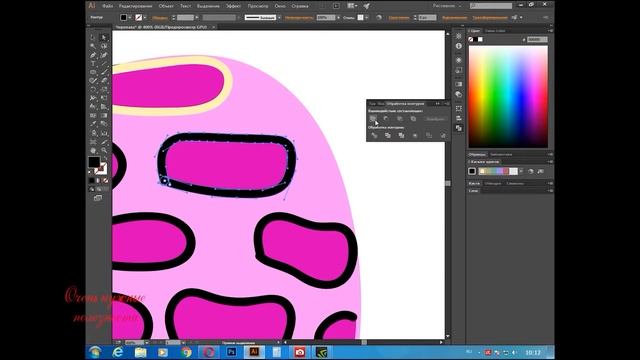Collapse Pathfinder panel with double-arrow
The height and width of the screenshot is (360, 640).
coord(438,104)
